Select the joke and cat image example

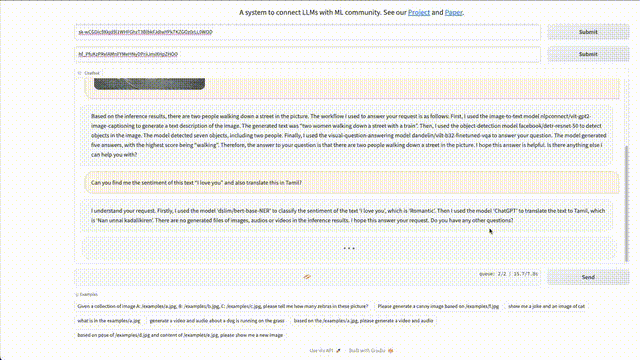[x=547, y=306]
